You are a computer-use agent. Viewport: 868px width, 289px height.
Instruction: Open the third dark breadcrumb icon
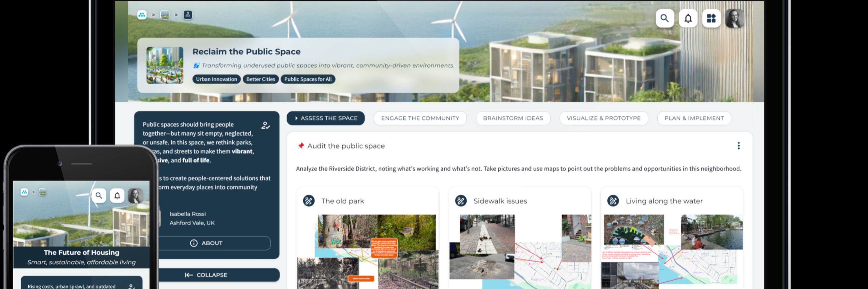188,15
